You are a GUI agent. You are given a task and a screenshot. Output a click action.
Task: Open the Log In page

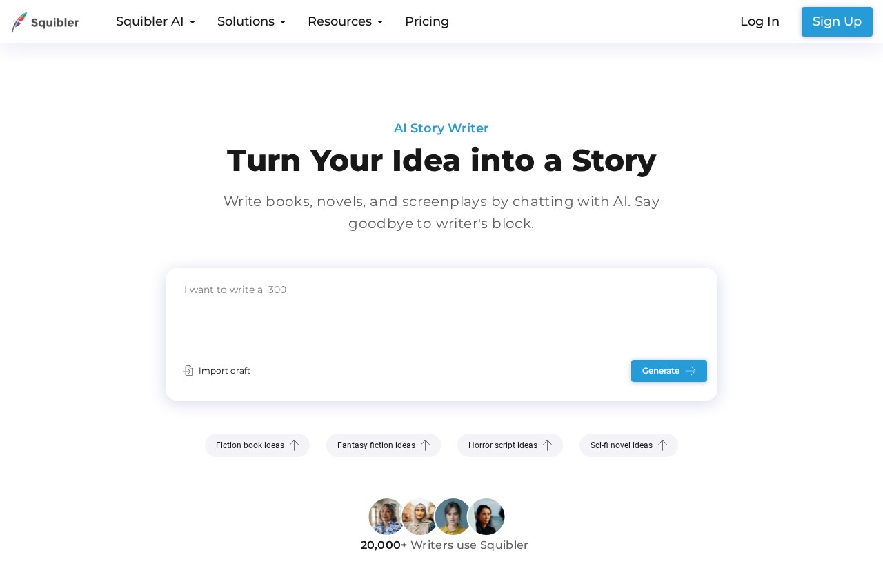tap(760, 21)
